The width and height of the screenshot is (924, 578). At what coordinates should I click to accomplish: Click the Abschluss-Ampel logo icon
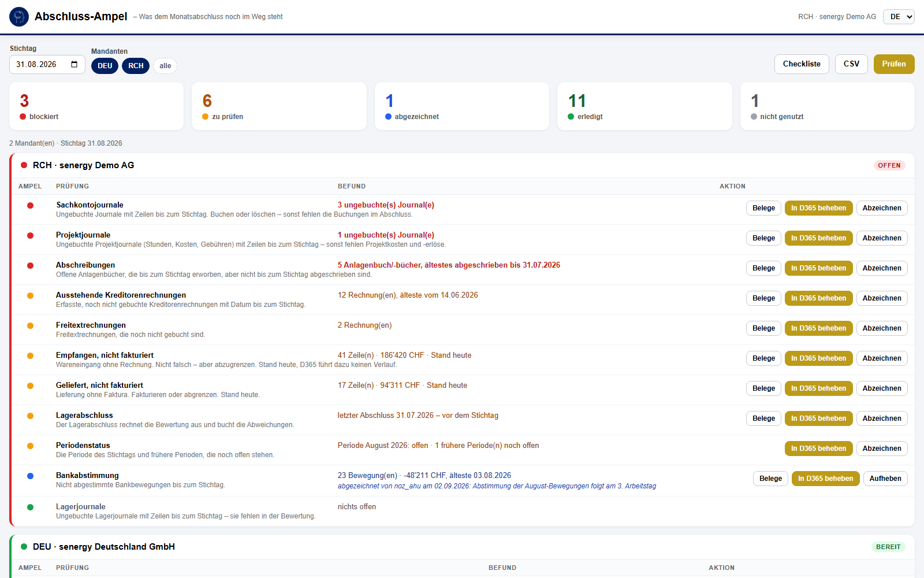click(19, 17)
